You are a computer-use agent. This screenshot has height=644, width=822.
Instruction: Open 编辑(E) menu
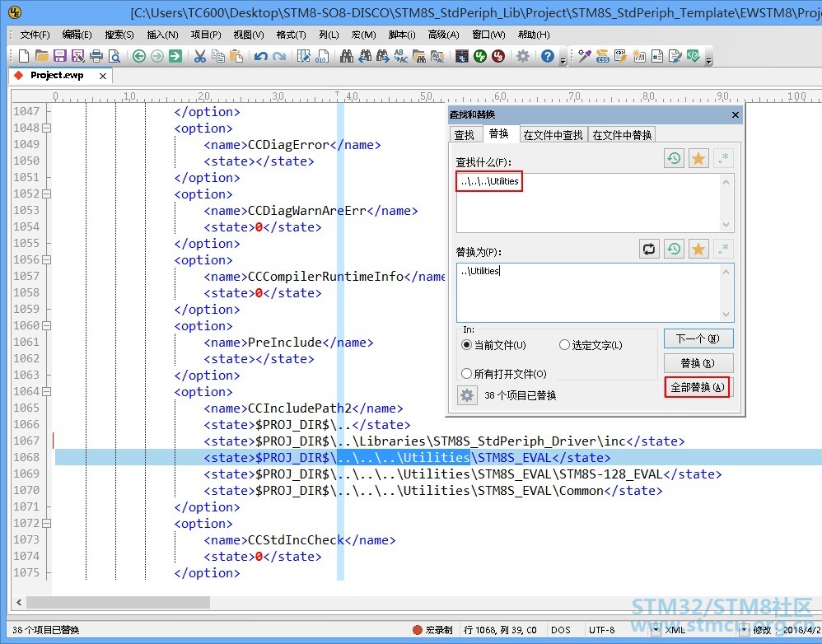pyautogui.click(x=77, y=35)
